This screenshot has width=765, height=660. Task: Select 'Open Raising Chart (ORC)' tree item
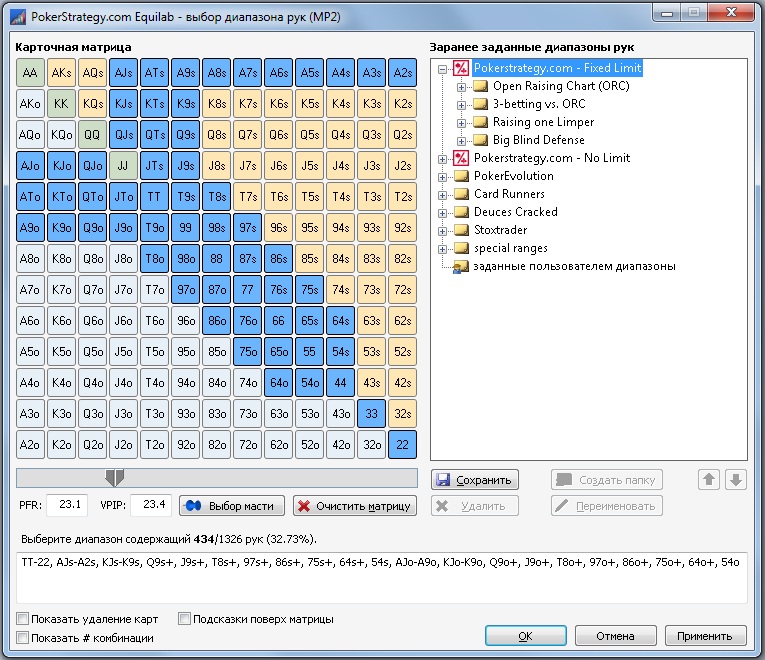click(561, 86)
